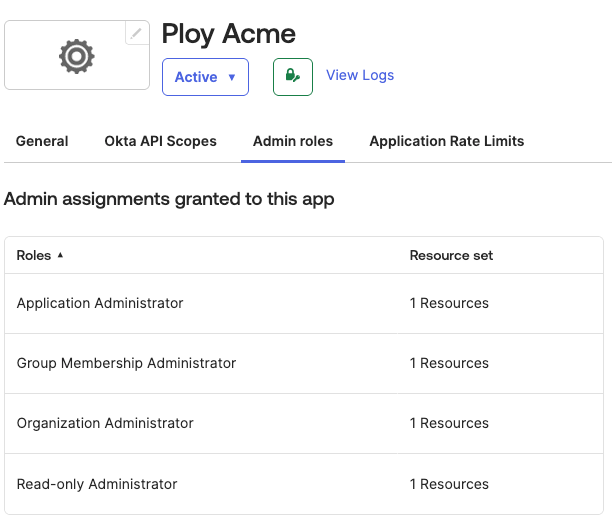The image size is (612, 529).
Task: Open the View Logs link
Action: pos(360,75)
